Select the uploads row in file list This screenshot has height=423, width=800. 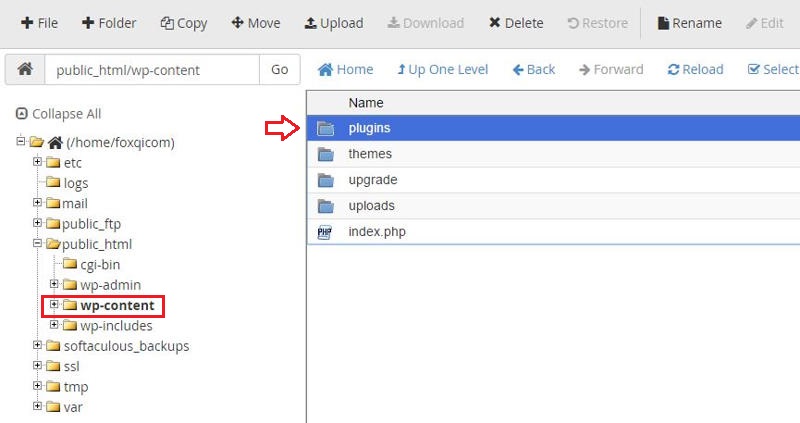(554, 206)
